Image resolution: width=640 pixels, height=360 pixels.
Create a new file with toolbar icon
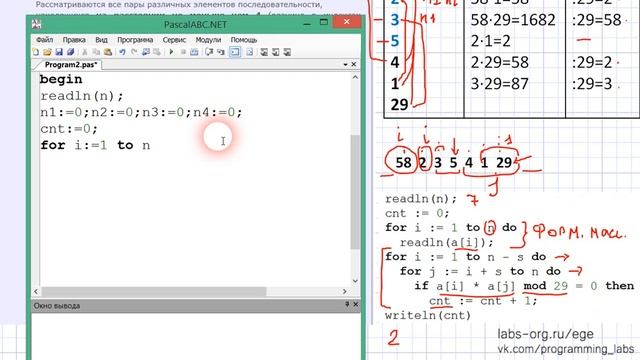(x=36, y=52)
